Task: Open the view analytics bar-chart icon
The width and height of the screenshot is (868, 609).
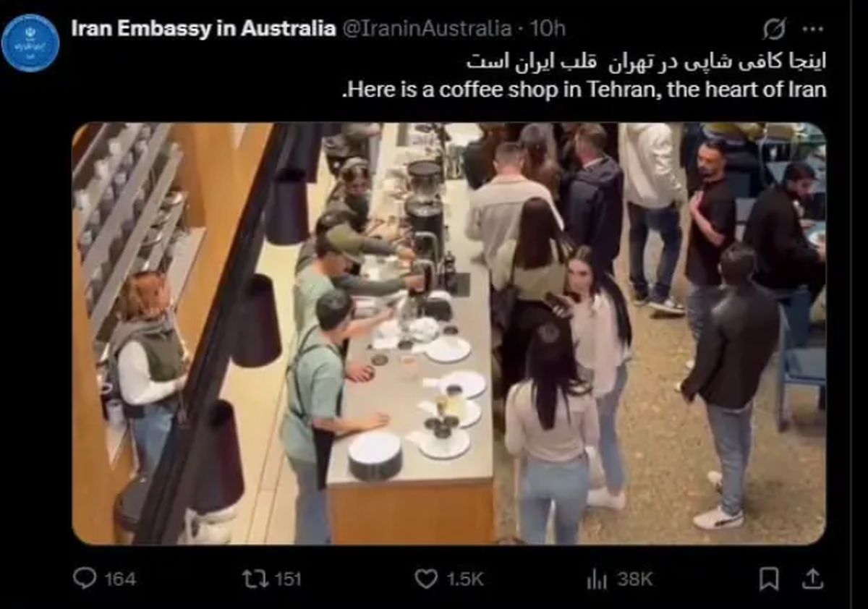Action: coord(597,579)
